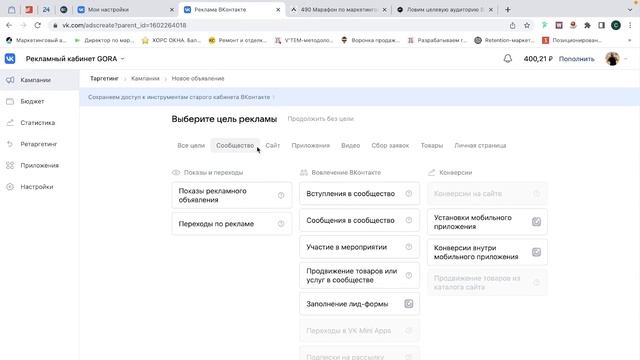Click the browser back arrow

point(9,25)
